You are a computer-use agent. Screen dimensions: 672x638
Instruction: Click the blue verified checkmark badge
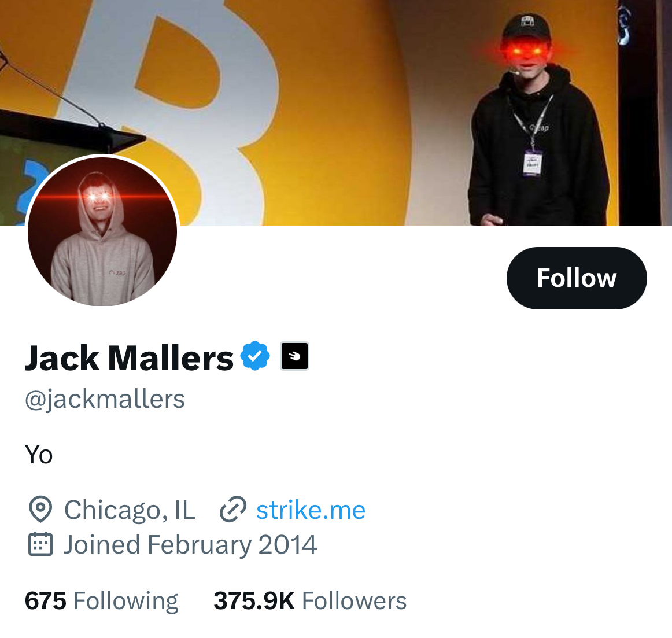point(255,356)
